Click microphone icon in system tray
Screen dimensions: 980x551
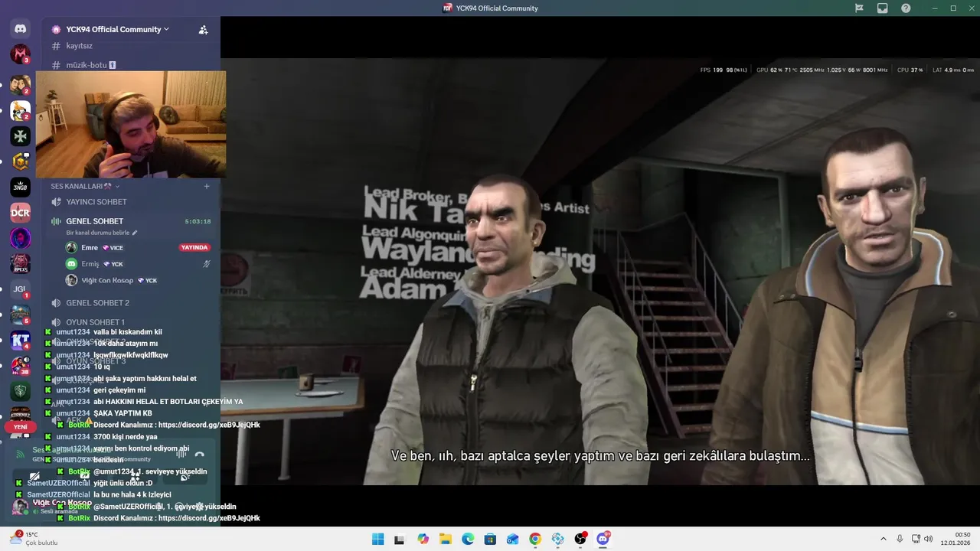pyautogui.click(x=900, y=539)
